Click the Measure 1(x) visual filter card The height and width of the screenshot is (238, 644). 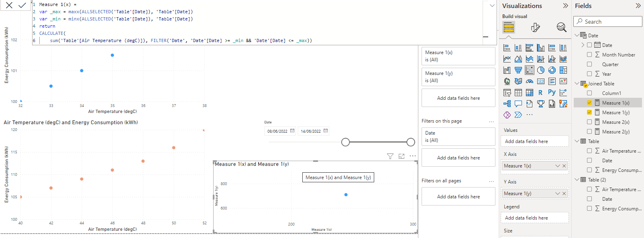459,56
